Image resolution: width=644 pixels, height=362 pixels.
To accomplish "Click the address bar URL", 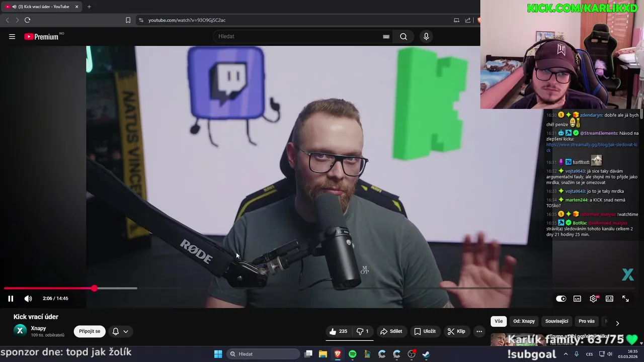I will tap(187, 20).
